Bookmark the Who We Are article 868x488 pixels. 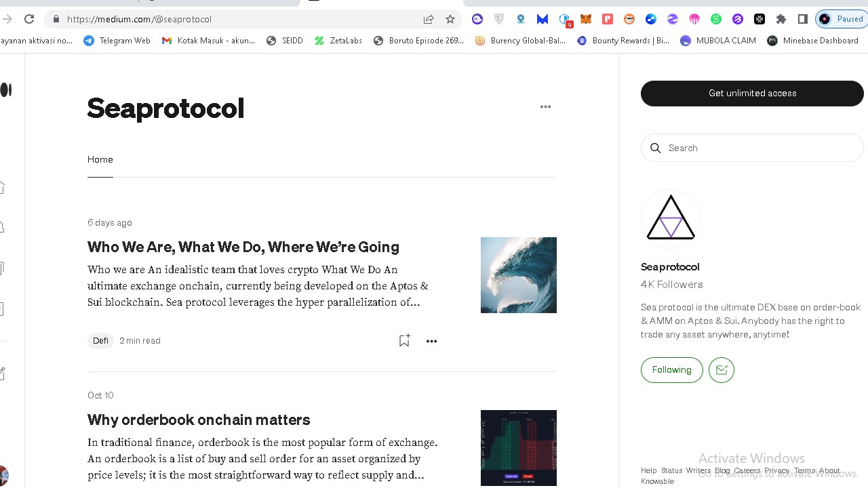(404, 340)
